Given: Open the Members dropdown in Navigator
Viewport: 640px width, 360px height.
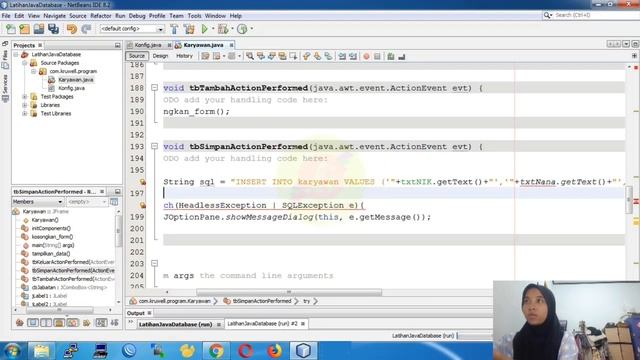Looking at the screenshot, I should tap(38, 202).
